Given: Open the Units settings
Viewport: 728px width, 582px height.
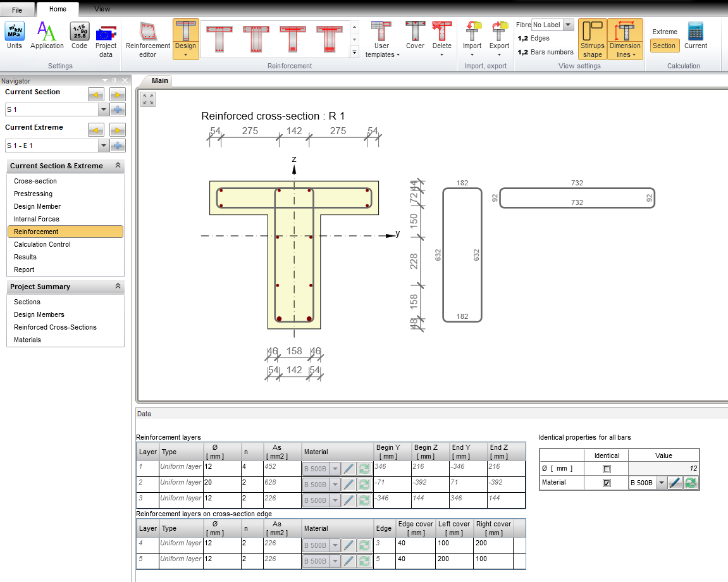Looking at the screenshot, I should click(x=14, y=35).
